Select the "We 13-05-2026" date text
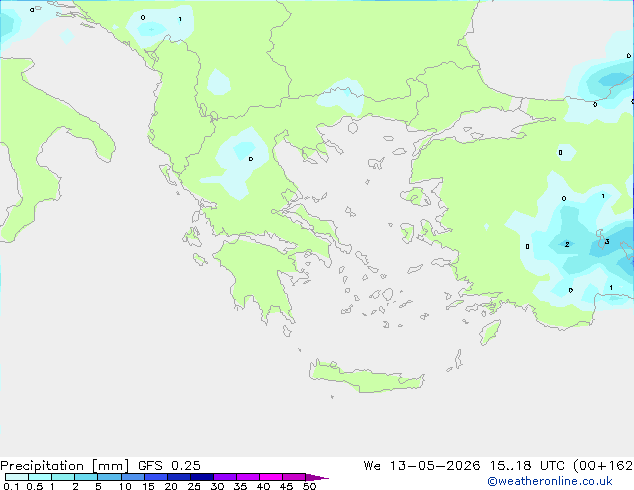The height and width of the screenshot is (490, 634). click(422, 466)
